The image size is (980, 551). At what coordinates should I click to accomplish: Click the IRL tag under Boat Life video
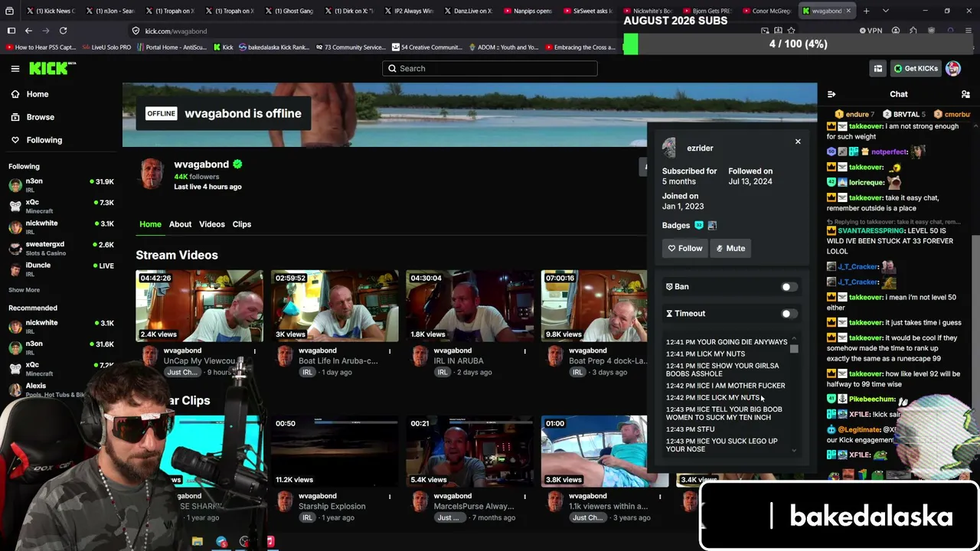coord(307,373)
